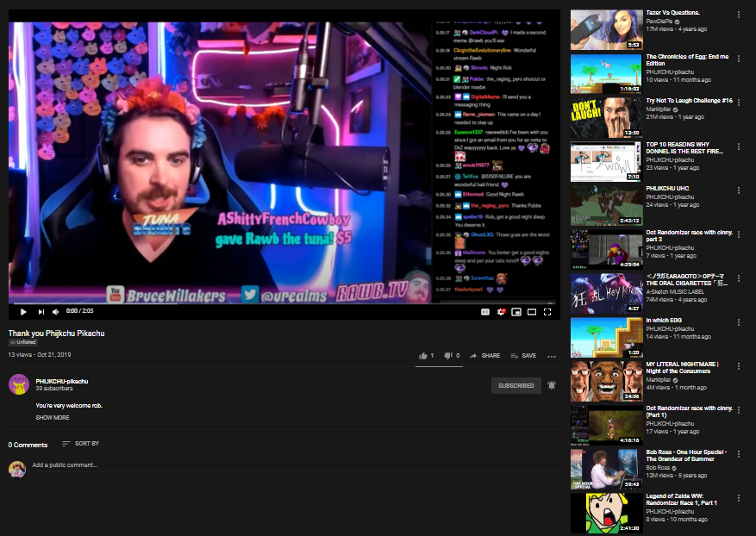Open options for TOP 10 REASONS video
Image resolution: width=756 pixels, height=536 pixels.
click(738, 146)
